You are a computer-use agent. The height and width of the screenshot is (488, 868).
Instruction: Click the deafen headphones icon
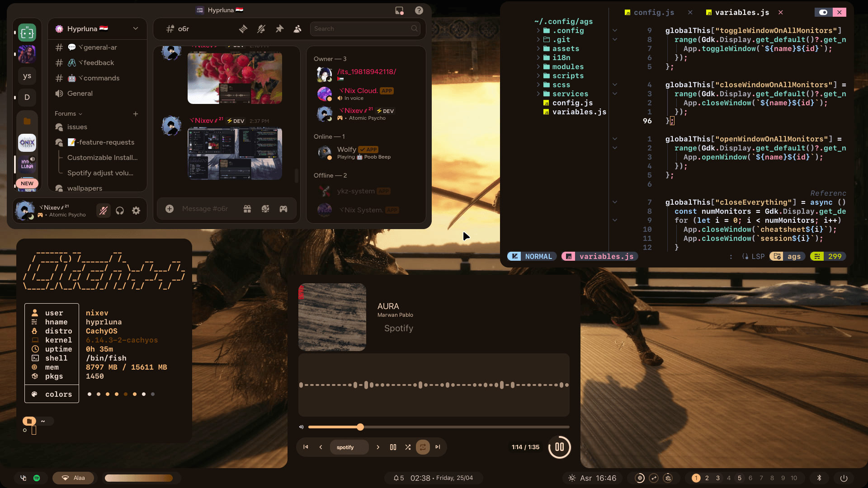[x=120, y=211]
